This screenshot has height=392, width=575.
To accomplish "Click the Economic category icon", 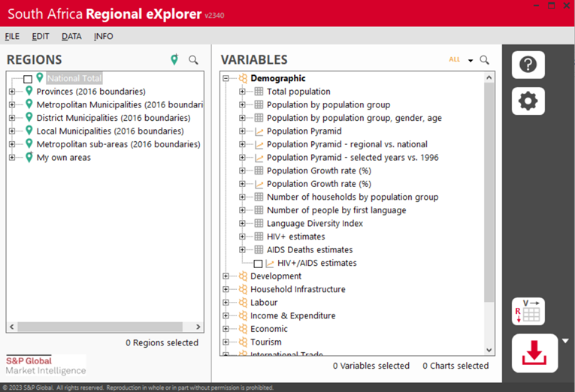I will (x=243, y=329).
